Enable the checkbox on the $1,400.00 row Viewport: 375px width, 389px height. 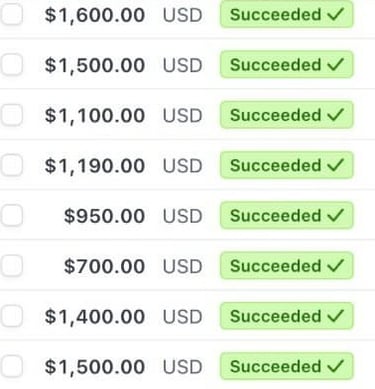point(12,316)
